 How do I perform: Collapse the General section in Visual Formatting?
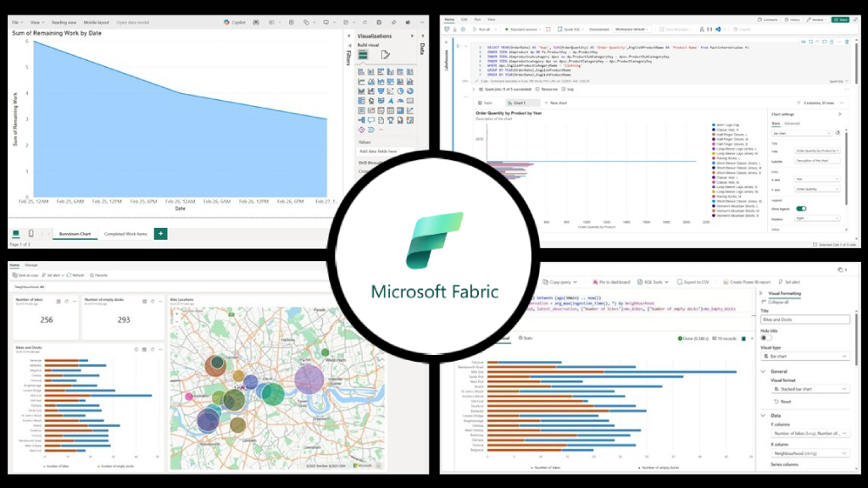pyautogui.click(x=764, y=371)
